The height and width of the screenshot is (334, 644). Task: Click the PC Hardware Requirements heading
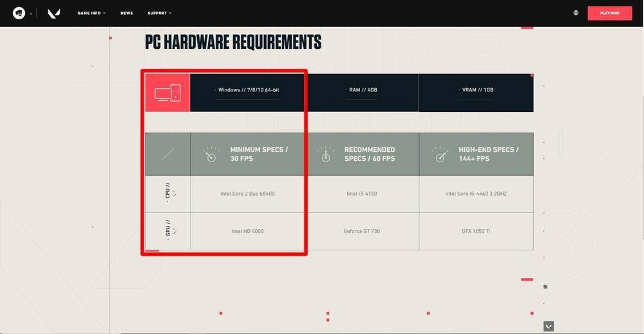pyautogui.click(x=233, y=42)
